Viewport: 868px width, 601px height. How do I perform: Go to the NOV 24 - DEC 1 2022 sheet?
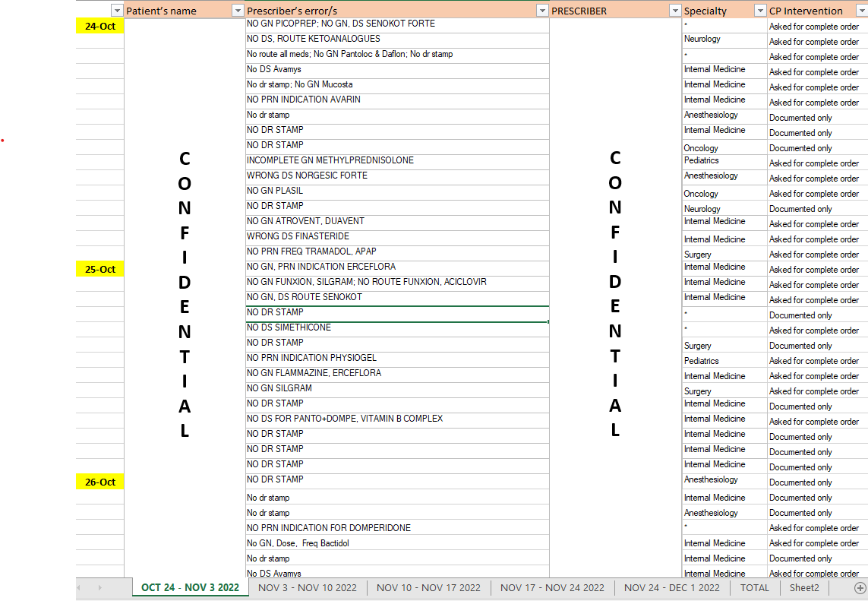pyautogui.click(x=671, y=588)
